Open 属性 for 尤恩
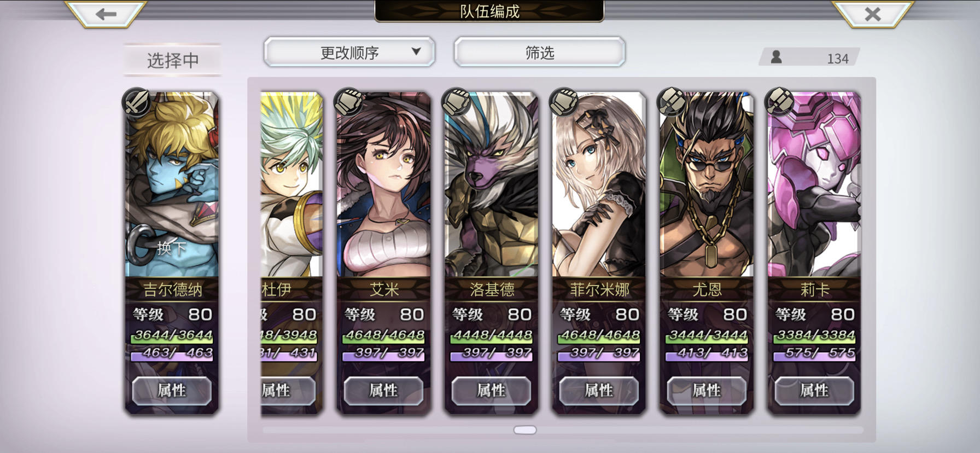Screen dimensions: 980x453 tap(707, 391)
